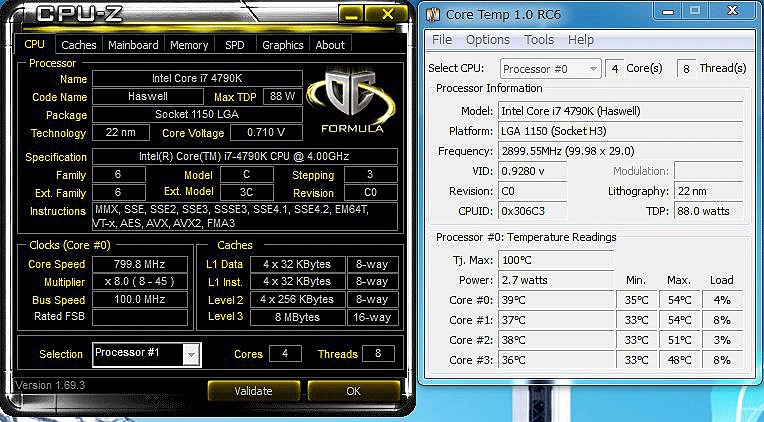Click the OK button in CPU-Z

(354, 391)
